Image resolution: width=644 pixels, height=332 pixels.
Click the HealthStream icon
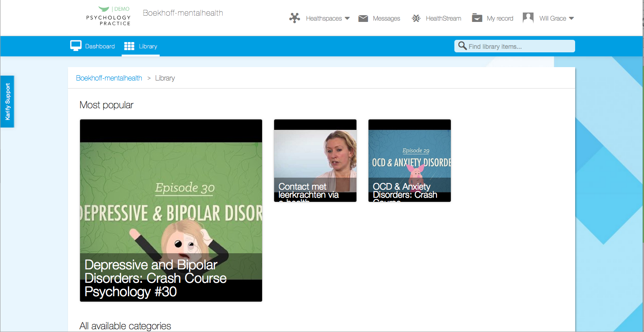pos(416,18)
